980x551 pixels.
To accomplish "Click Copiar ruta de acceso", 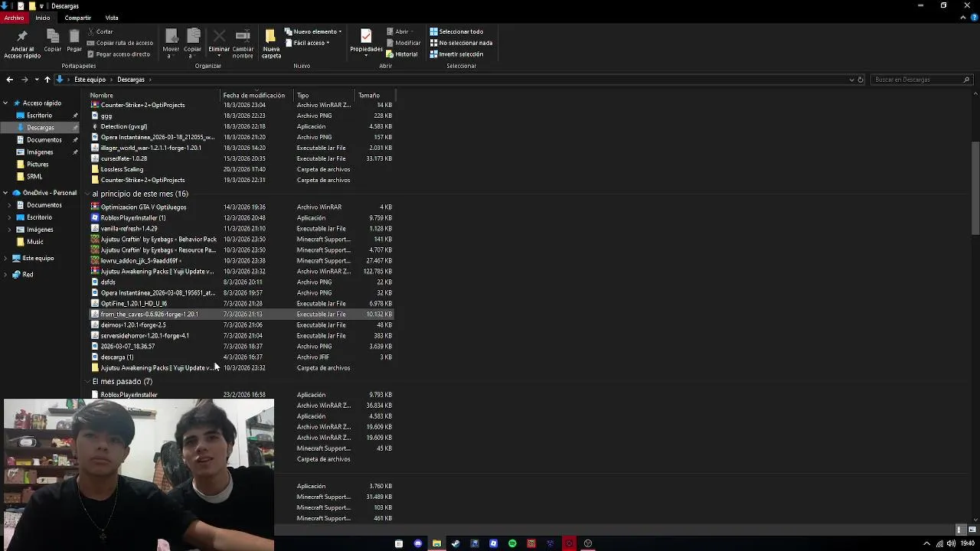I will coord(120,43).
